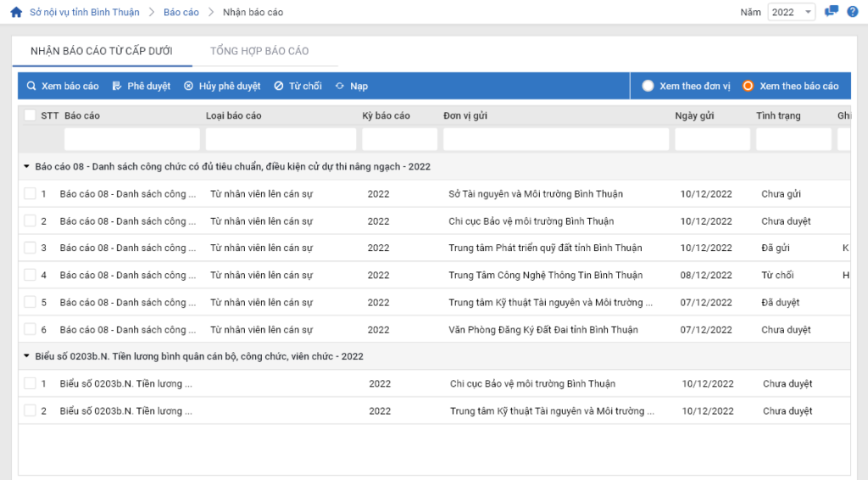868x480 pixels.
Task: Click Nạp reload button
Action: pos(351,86)
